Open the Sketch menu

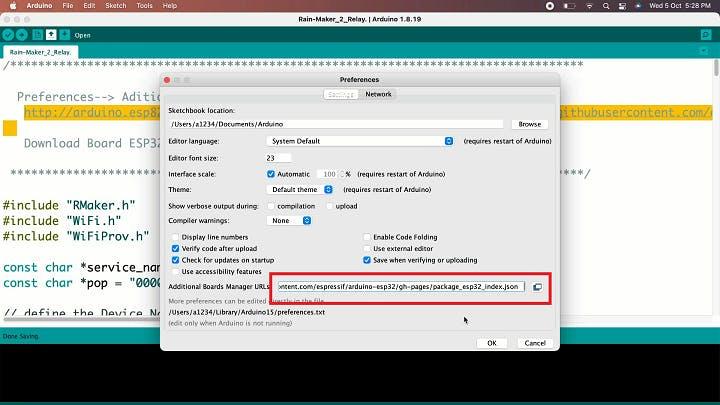click(116, 6)
